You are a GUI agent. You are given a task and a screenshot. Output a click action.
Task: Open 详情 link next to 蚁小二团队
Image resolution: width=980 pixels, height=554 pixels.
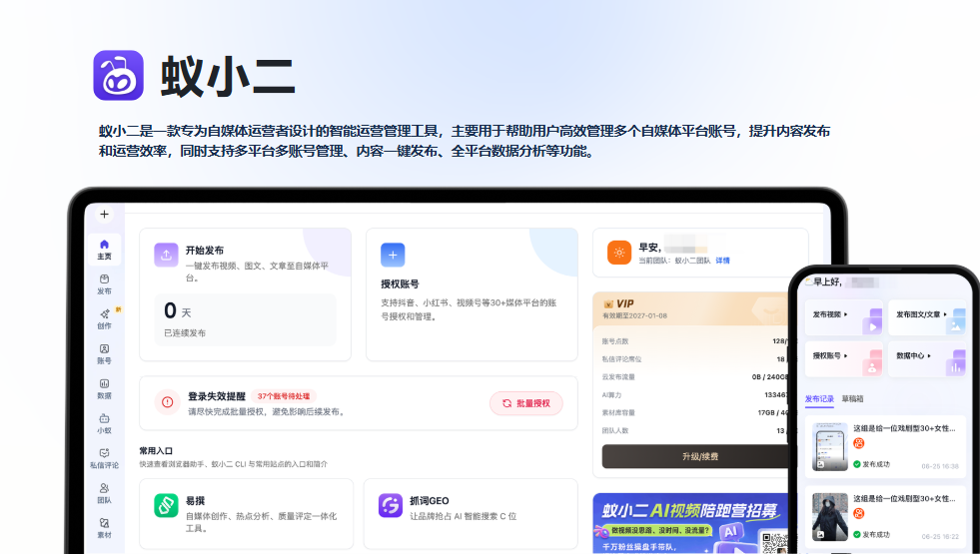pos(722,261)
